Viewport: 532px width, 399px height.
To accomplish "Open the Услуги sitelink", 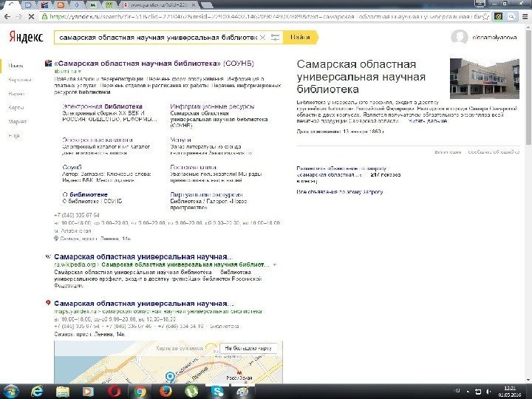I will pos(180,140).
